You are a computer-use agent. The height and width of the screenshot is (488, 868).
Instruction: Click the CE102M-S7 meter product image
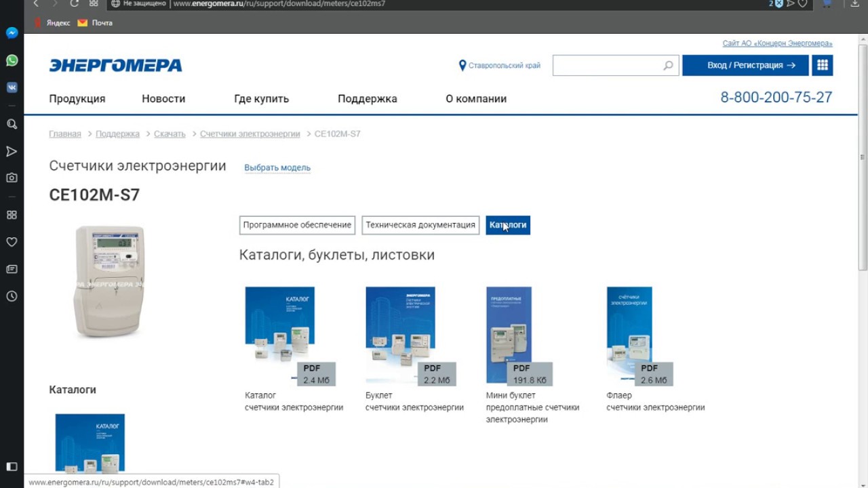click(x=109, y=281)
